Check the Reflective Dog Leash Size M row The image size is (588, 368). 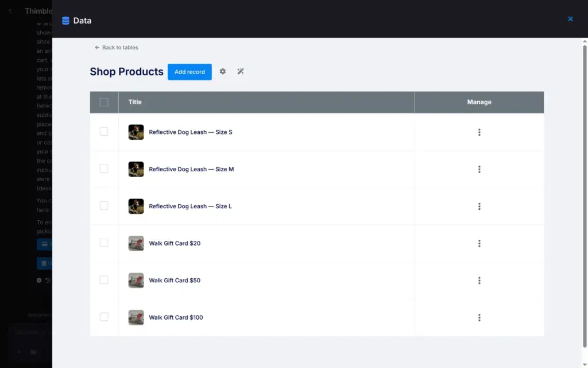pyautogui.click(x=104, y=168)
